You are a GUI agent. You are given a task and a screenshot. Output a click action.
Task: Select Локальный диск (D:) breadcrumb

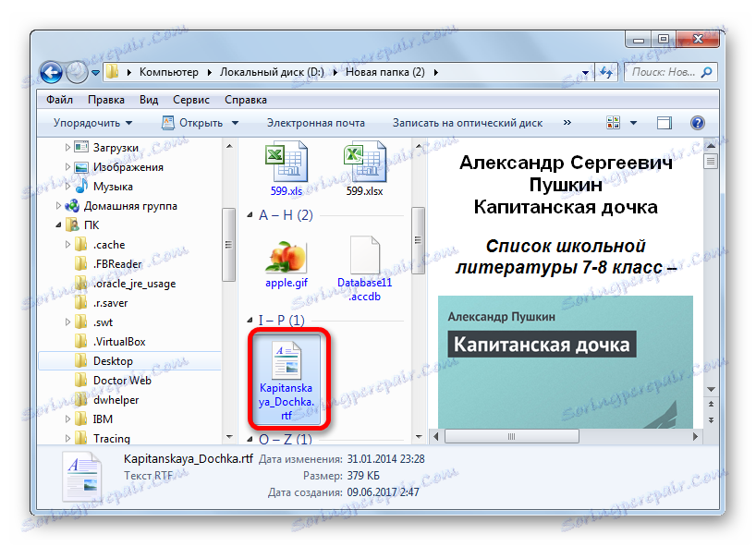click(272, 72)
